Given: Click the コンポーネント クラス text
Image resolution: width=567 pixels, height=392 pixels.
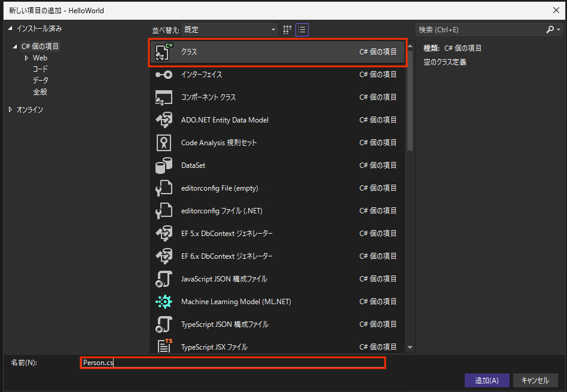Looking at the screenshot, I should pyautogui.click(x=208, y=97).
